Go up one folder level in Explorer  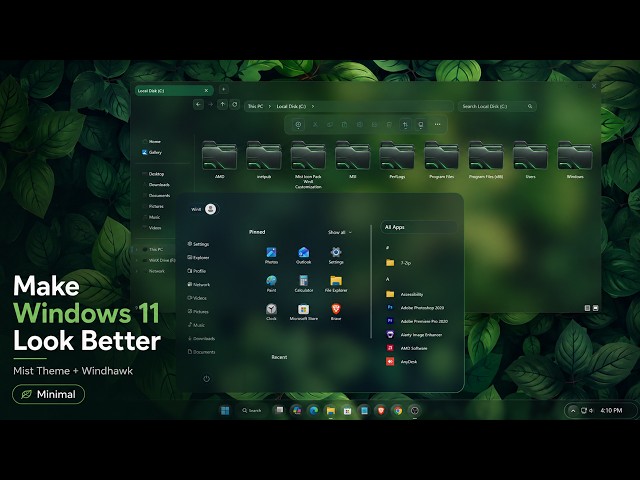pyautogui.click(x=222, y=104)
